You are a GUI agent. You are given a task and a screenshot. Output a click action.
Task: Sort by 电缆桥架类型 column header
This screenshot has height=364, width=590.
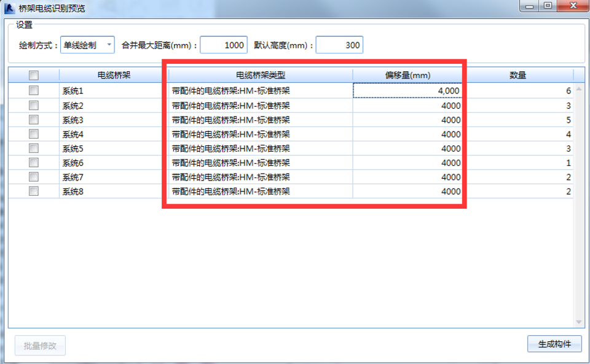[x=261, y=75]
